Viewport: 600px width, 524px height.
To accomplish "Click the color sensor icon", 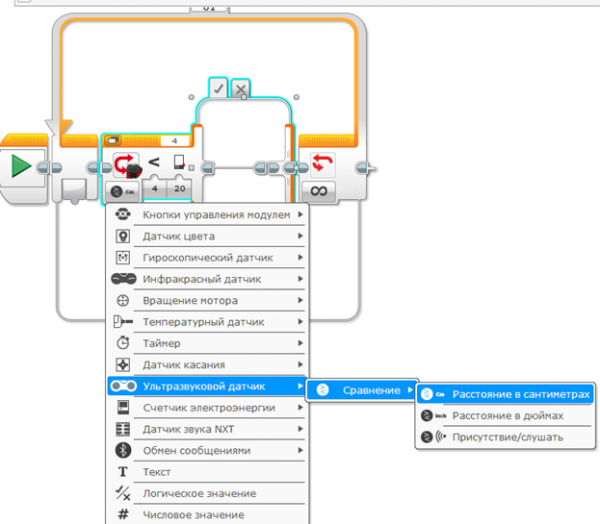I will point(123,236).
